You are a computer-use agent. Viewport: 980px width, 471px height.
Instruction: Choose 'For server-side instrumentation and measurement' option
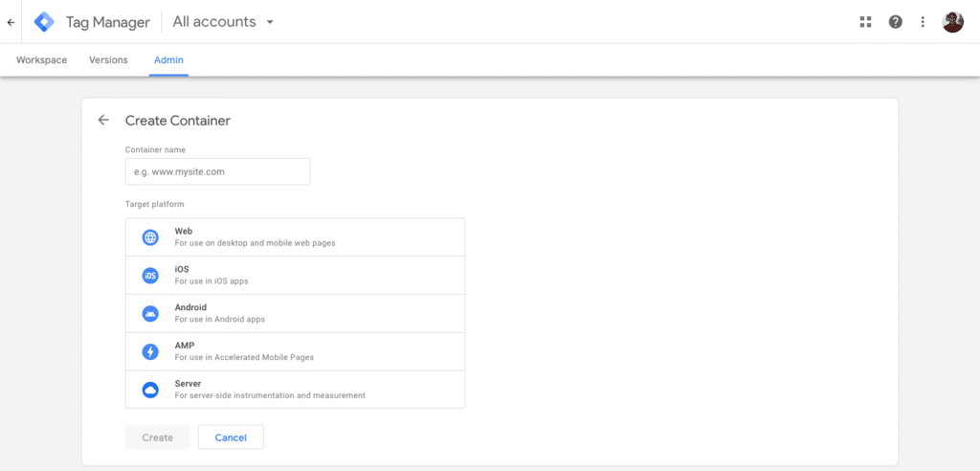[270, 395]
